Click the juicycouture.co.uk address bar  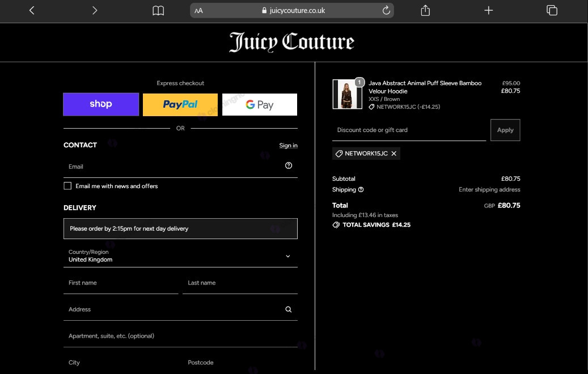pyautogui.click(x=292, y=11)
